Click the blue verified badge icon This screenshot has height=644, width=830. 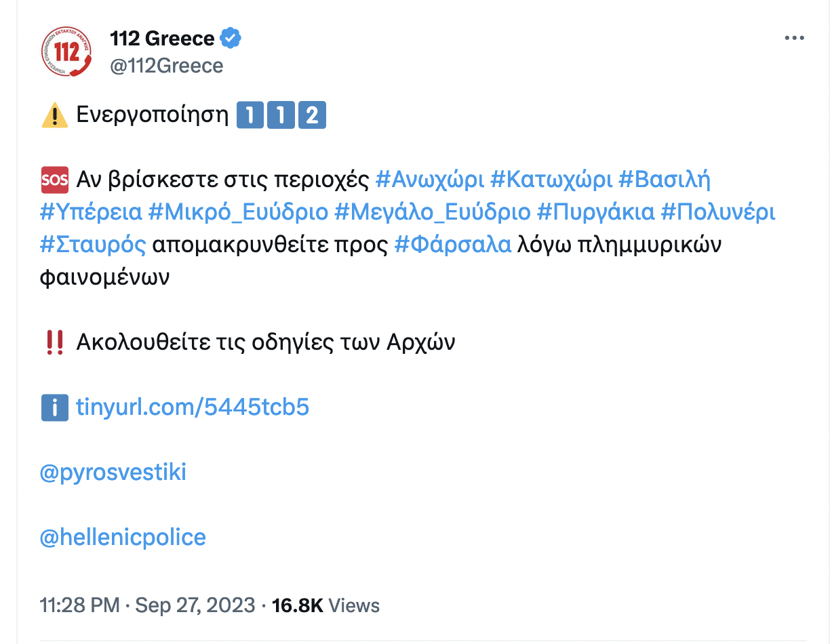pyautogui.click(x=232, y=39)
